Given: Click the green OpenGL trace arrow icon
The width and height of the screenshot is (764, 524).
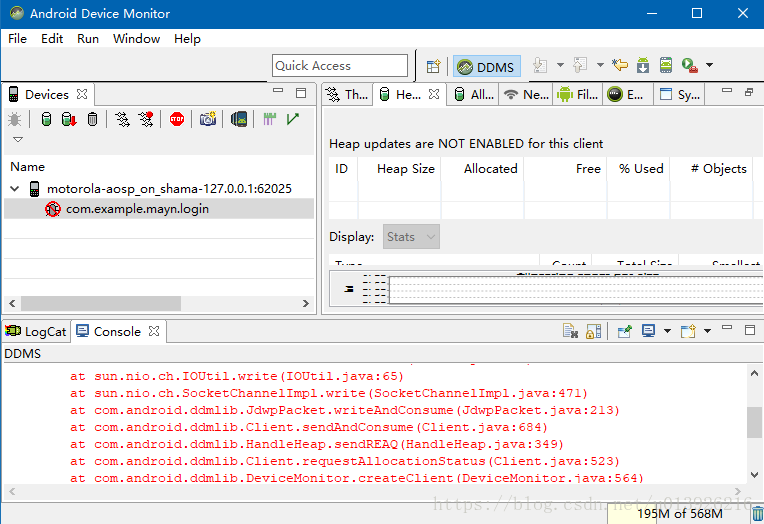Looking at the screenshot, I should tap(293, 119).
